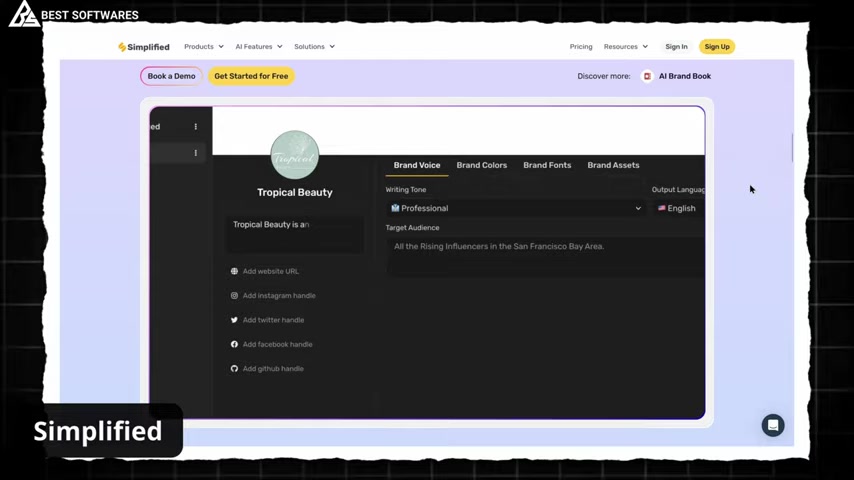Image resolution: width=854 pixels, height=480 pixels.
Task: Select Add website URL
Action: click(x=271, y=271)
